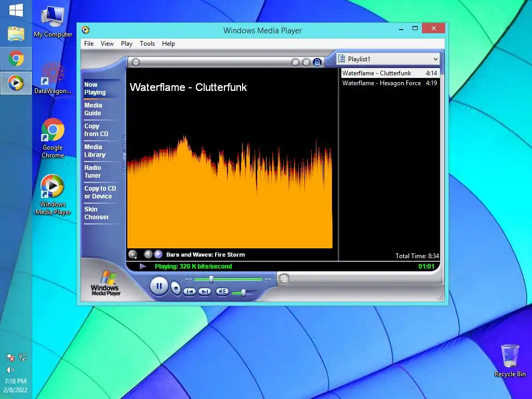532x399 pixels.
Task: Select Waterflame - Clutterfunk in playlist
Action: [390, 73]
